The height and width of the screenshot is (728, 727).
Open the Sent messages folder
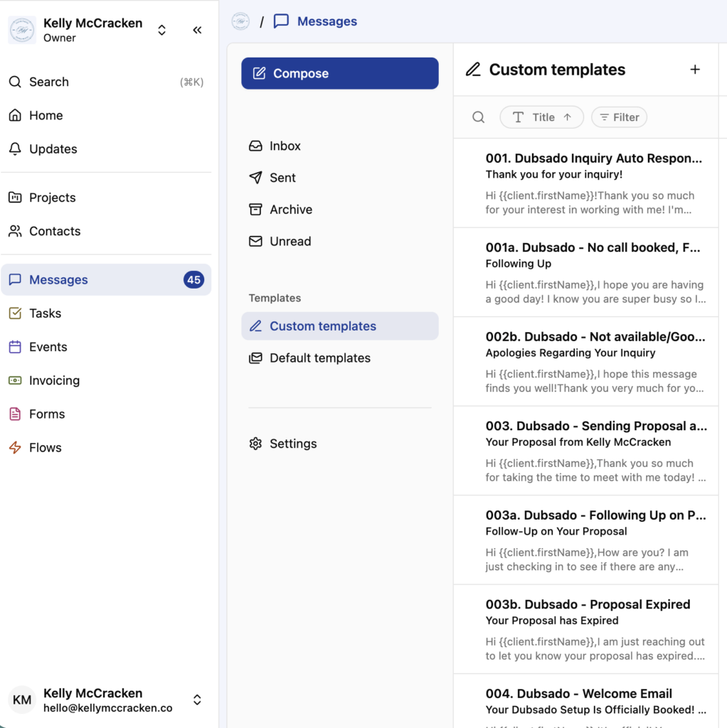point(281,178)
